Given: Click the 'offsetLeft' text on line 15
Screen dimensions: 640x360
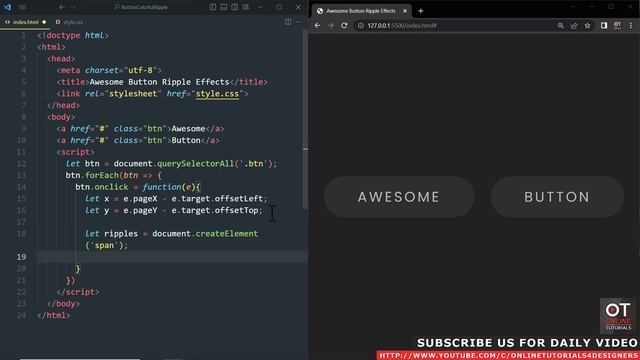Looking at the screenshot, I should tap(239, 199).
